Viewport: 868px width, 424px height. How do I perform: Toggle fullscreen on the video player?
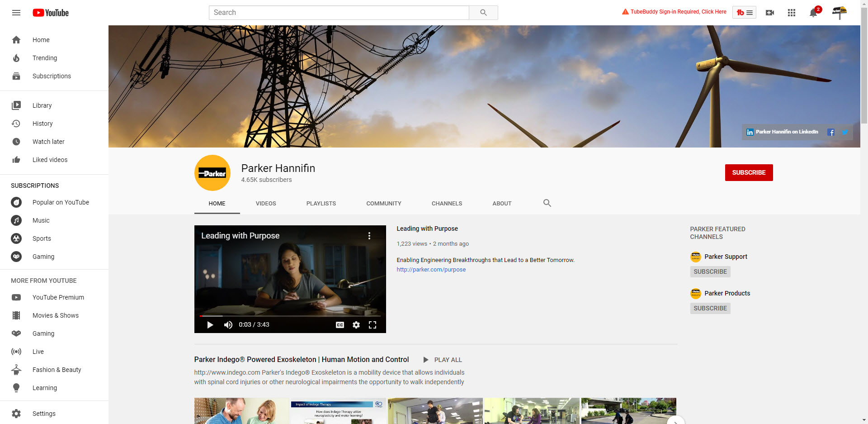coord(373,325)
